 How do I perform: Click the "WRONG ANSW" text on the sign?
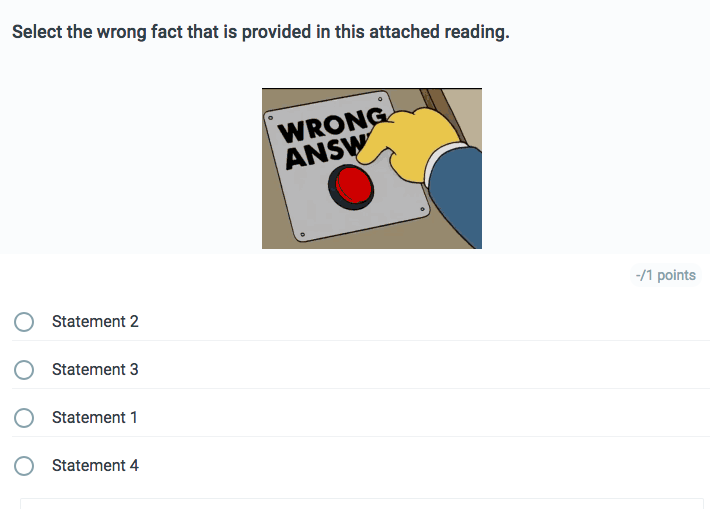pyautogui.click(x=323, y=140)
